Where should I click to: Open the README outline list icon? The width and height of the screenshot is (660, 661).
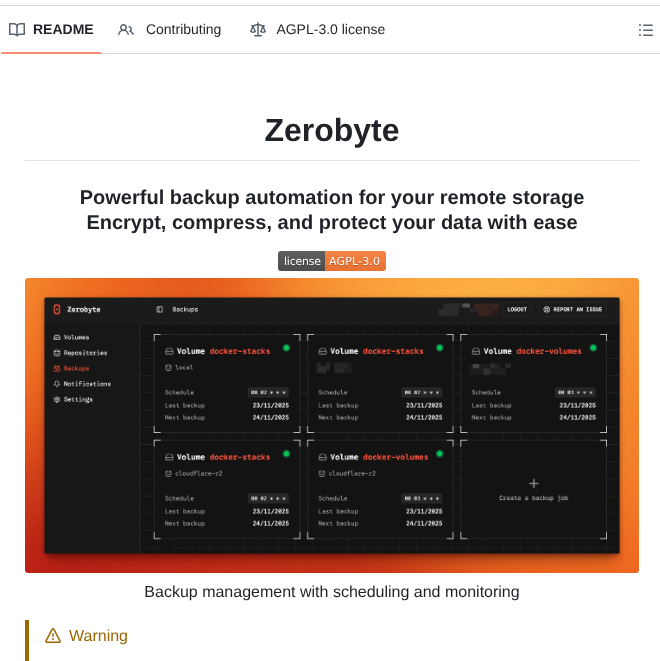(x=645, y=30)
